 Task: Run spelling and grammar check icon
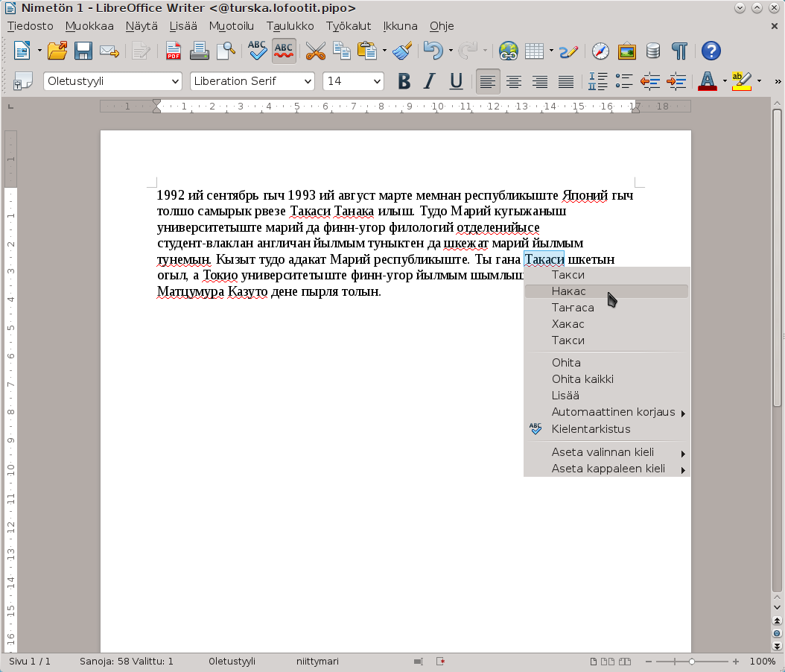[257, 51]
